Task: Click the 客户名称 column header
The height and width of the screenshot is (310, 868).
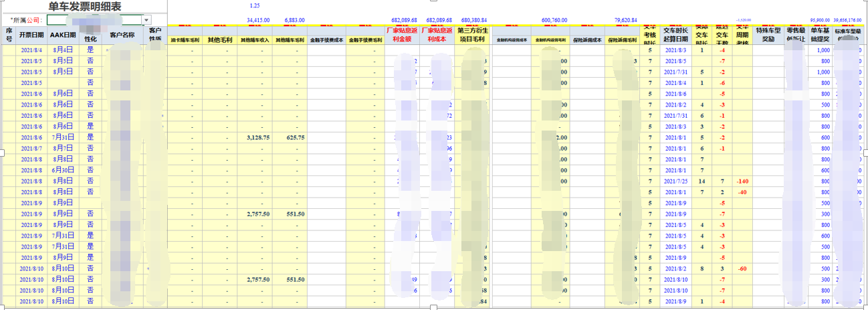Action: tap(122, 35)
